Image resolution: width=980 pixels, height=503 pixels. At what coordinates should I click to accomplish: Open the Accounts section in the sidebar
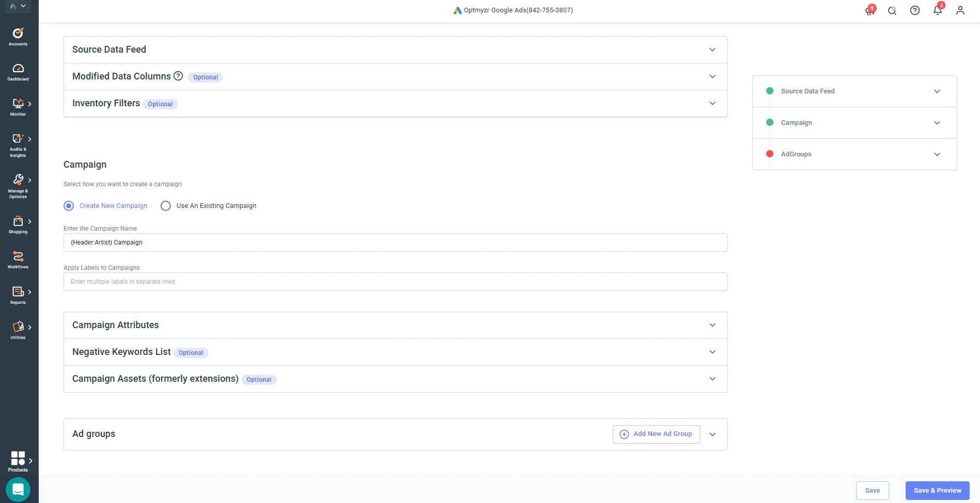[18, 36]
